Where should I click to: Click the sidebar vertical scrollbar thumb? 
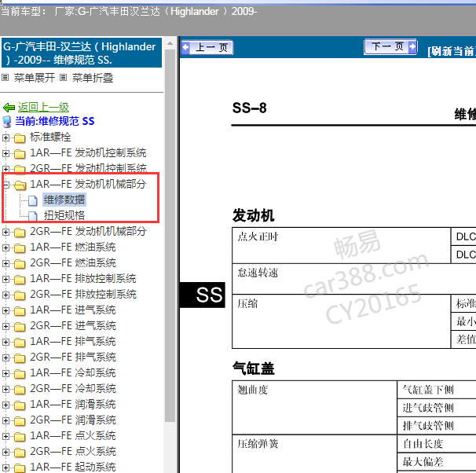point(170,235)
